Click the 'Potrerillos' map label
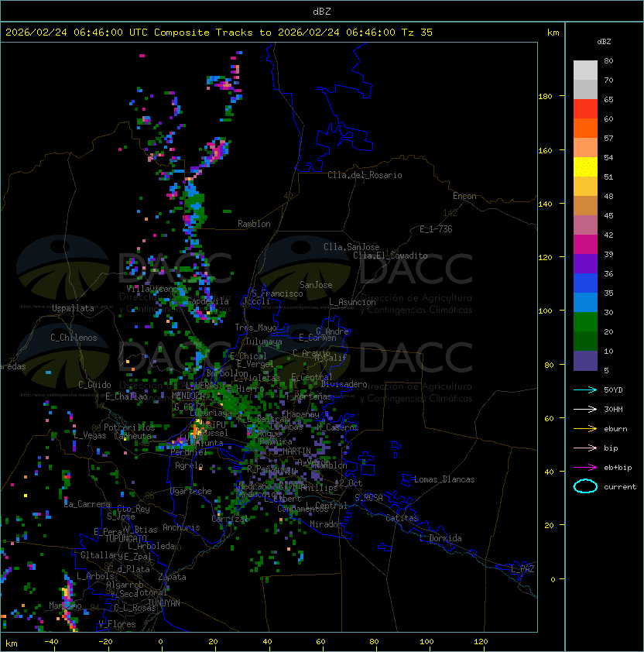 point(129,427)
